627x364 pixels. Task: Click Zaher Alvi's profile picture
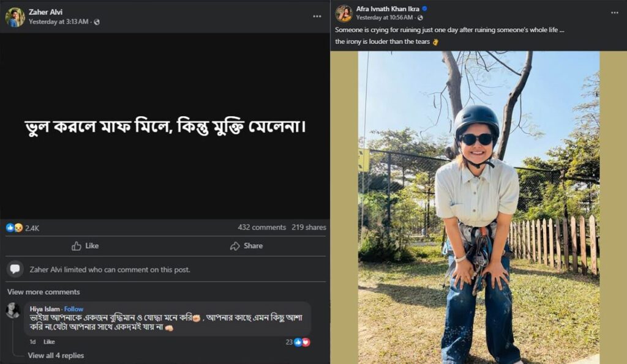coord(15,15)
